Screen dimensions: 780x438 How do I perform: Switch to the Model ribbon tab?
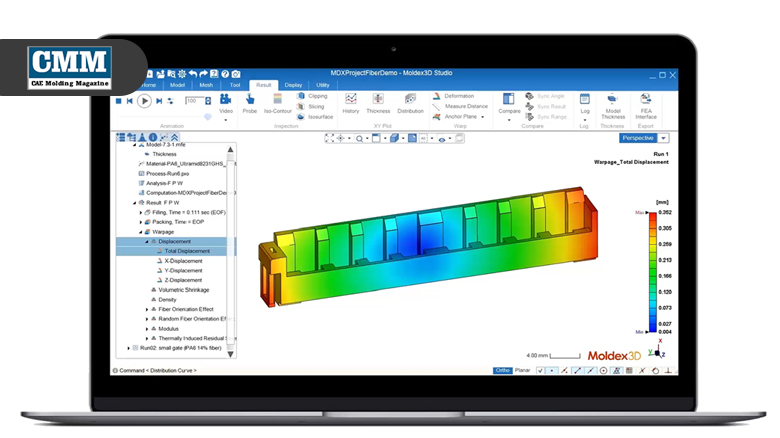point(178,85)
